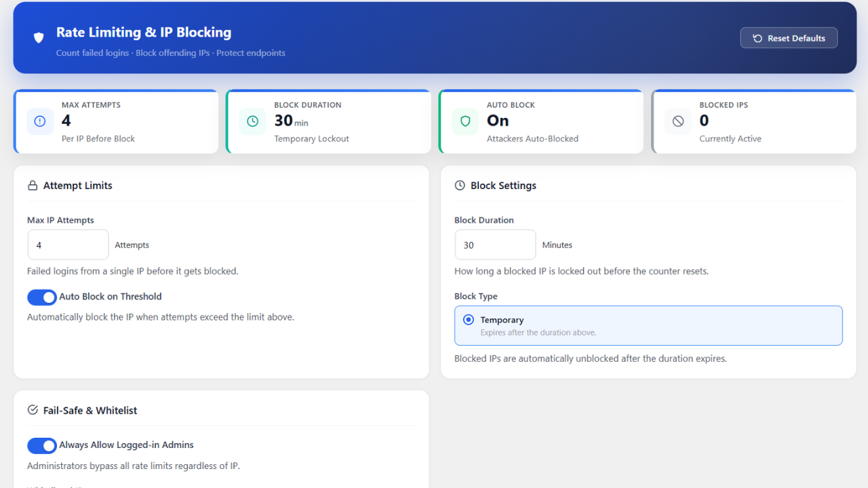Click the lock icon beside Attempt Limits
The image size is (868, 488).
click(x=32, y=186)
